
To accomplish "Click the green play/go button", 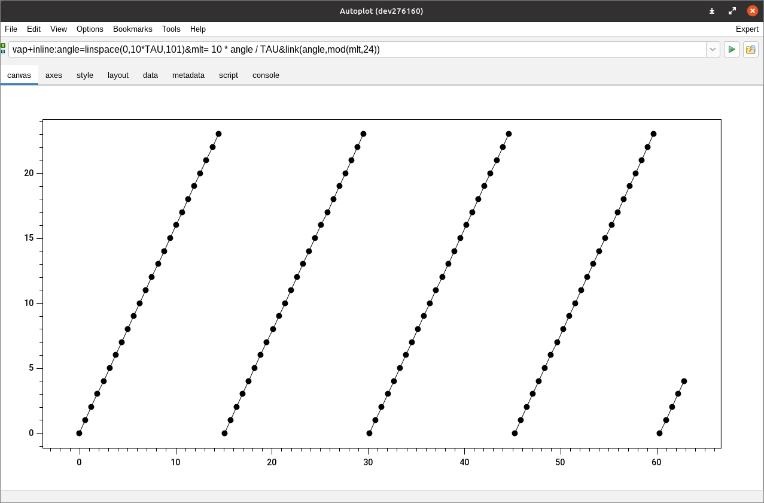I will pos(732,49).
